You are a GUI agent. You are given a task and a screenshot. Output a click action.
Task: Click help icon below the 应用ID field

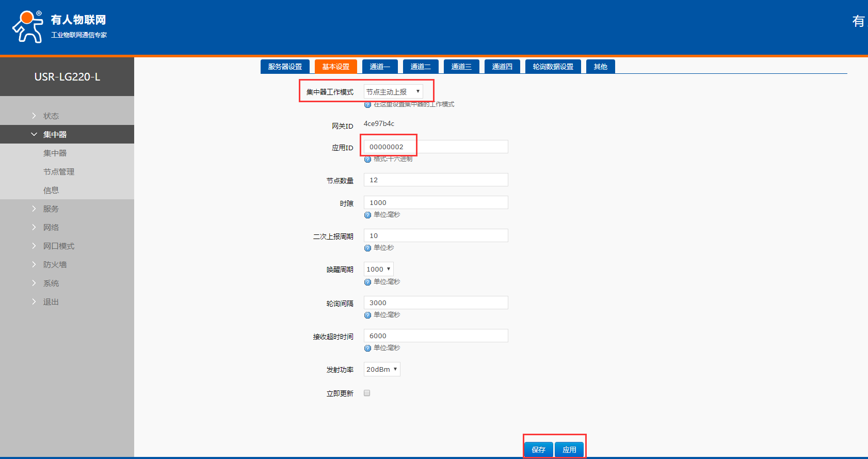(x=367, y=159)
